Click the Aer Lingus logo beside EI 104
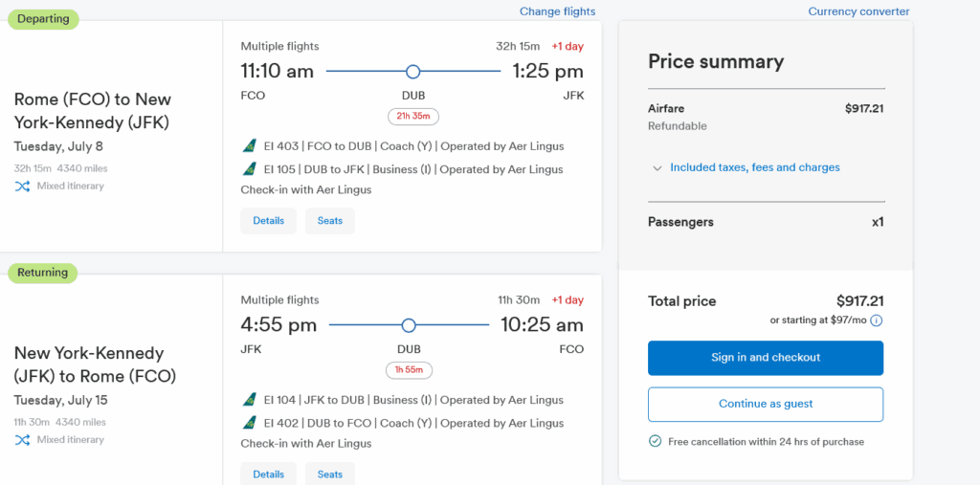 click(250, 400)
